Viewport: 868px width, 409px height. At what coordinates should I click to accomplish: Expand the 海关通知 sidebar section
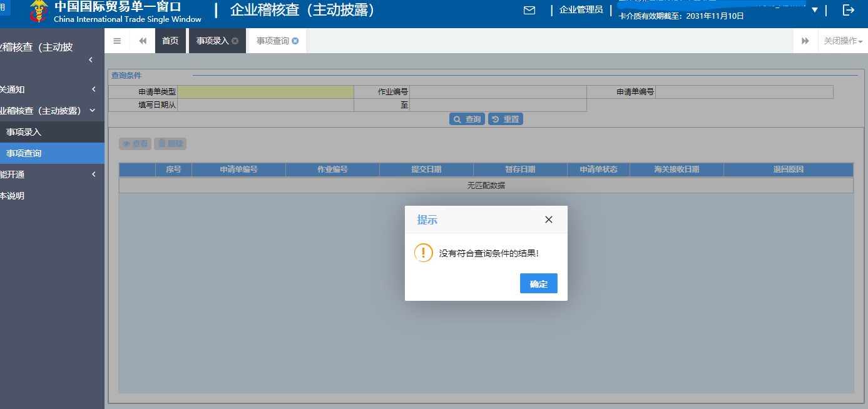tap(93, 89)
